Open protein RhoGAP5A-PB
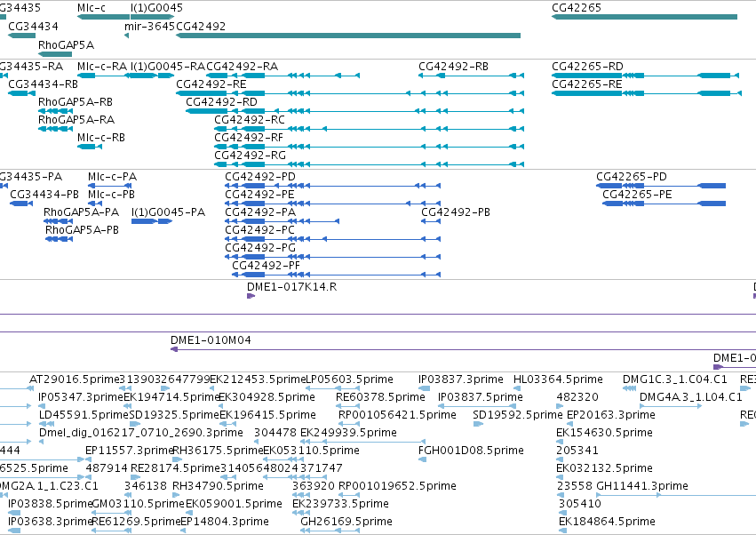The height and width of the screenshot is (535, 756). click(x=59, y=239)
